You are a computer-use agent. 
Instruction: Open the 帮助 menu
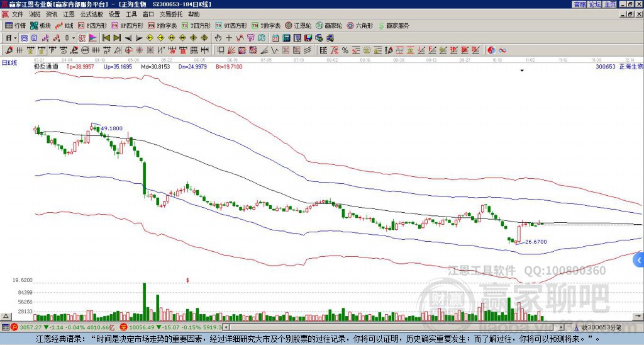click(x=194, y=14)
